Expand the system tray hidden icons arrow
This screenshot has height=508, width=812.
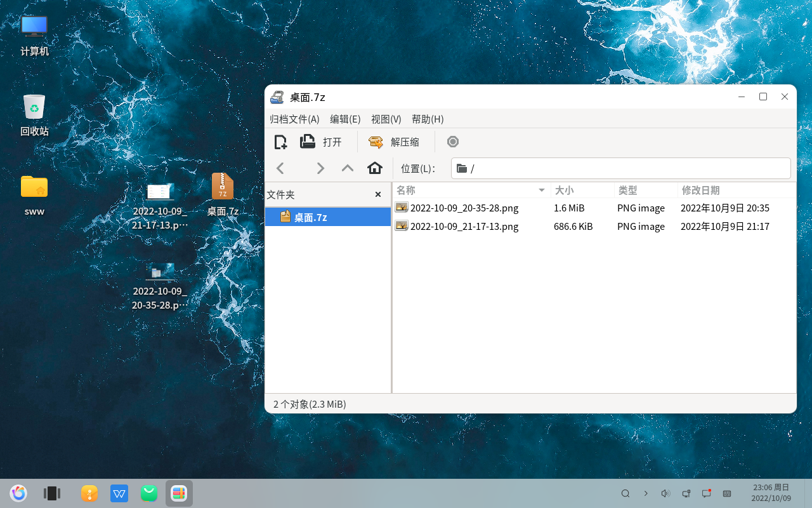pos(646,493)
